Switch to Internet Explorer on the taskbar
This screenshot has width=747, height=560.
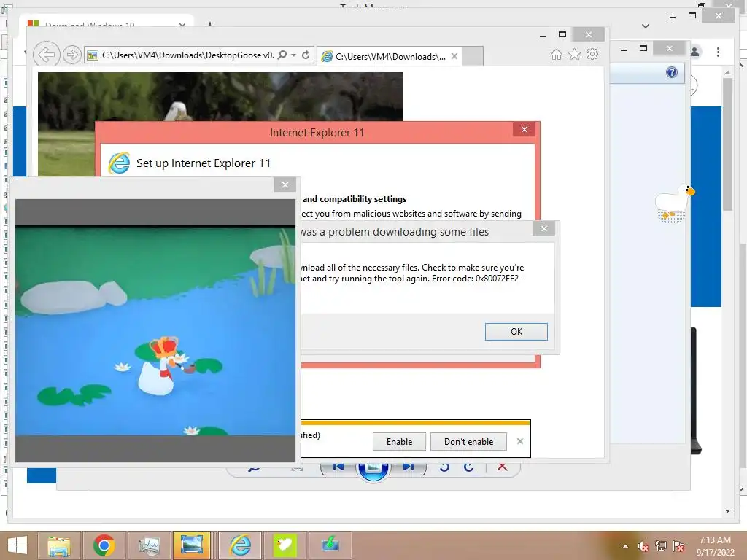tap(239, 545)
